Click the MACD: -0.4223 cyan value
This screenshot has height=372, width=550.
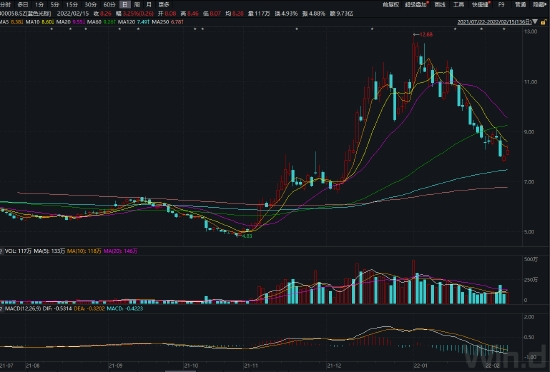click(x=125, y=309)
